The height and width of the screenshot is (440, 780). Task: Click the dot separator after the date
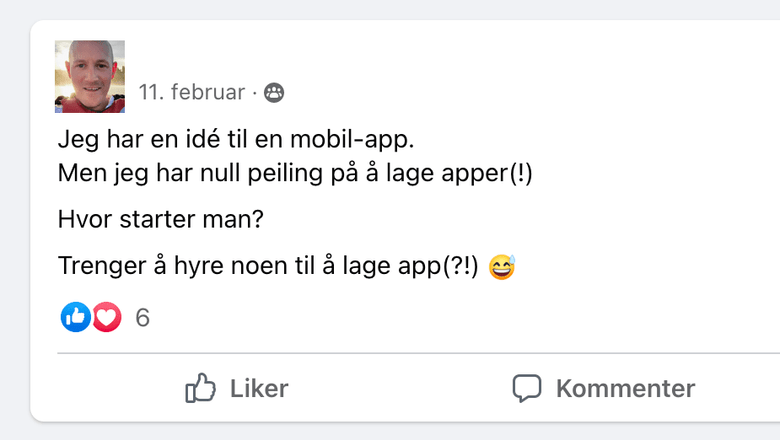click(x=254, y=93)
